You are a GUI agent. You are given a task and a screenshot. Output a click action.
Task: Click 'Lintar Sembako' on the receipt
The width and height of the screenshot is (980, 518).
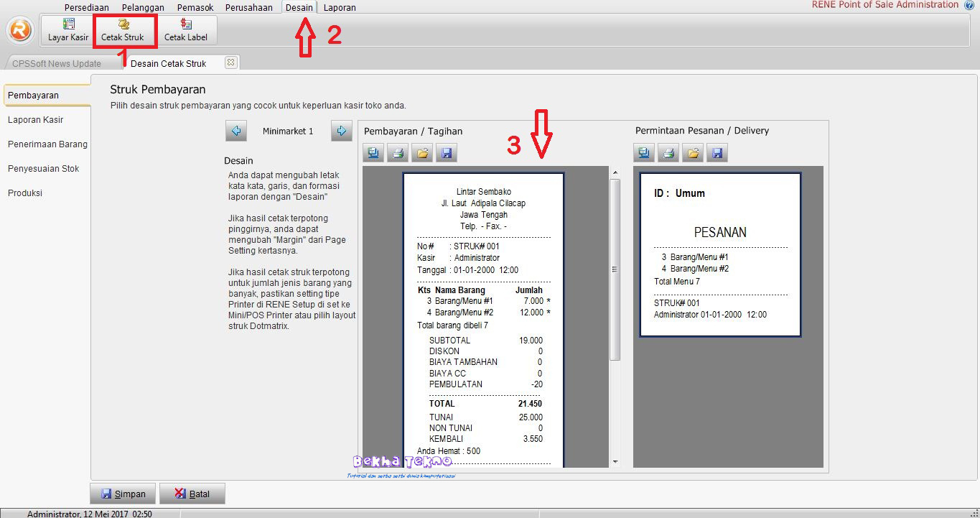point(484,192)
